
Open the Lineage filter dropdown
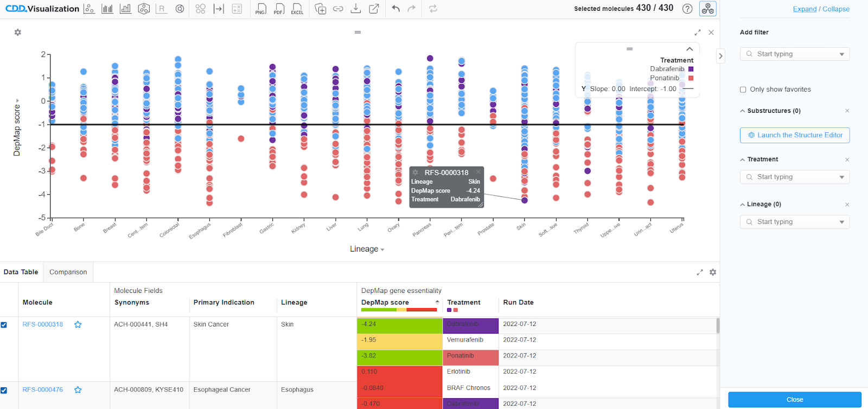coord(795,222)
